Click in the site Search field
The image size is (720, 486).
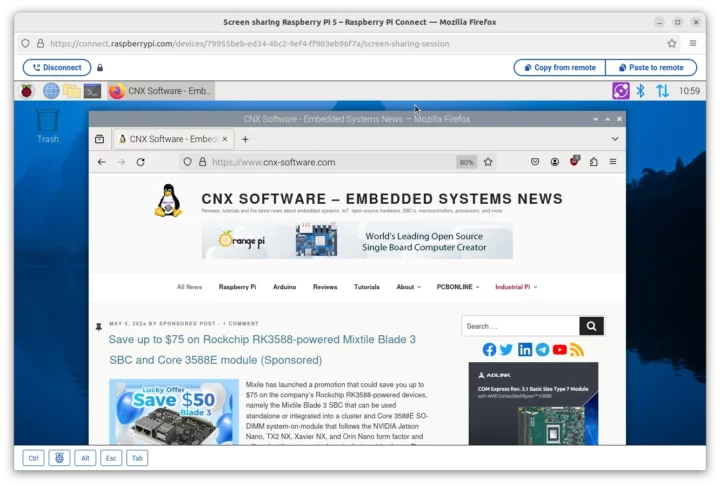(x=519, y=326)
